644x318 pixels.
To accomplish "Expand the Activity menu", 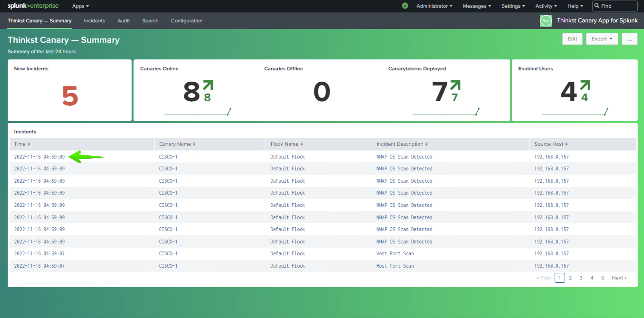I will click(546, 6).
